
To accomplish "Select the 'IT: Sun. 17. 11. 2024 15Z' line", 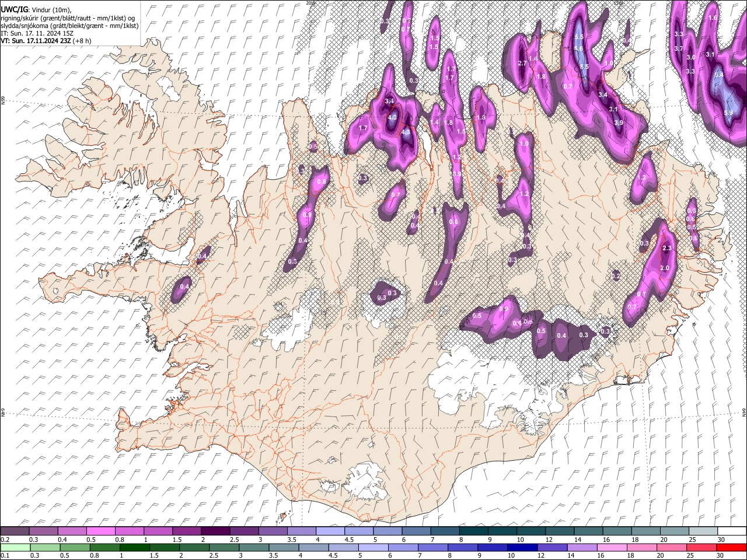I will [36, 33].
